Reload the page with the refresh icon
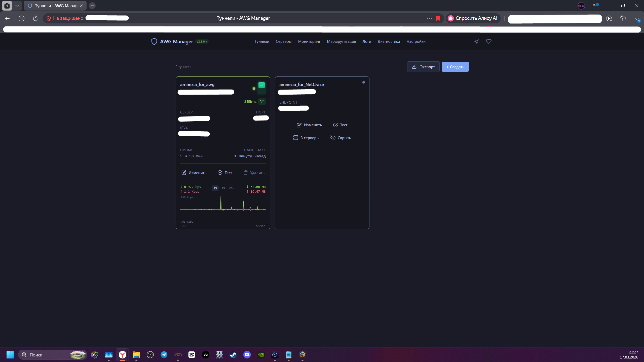 click(x=35, y=18)
